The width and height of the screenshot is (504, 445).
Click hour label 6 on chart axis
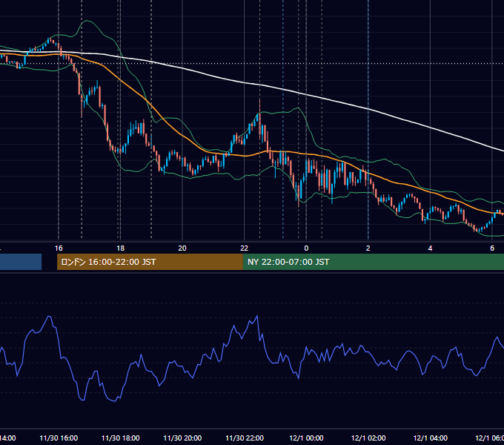[492, 248]
